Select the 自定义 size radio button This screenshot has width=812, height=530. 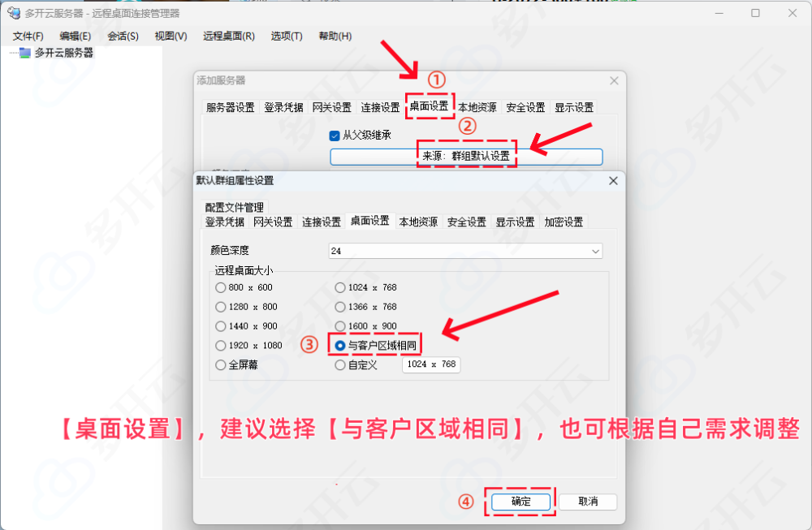coord(339,365)
